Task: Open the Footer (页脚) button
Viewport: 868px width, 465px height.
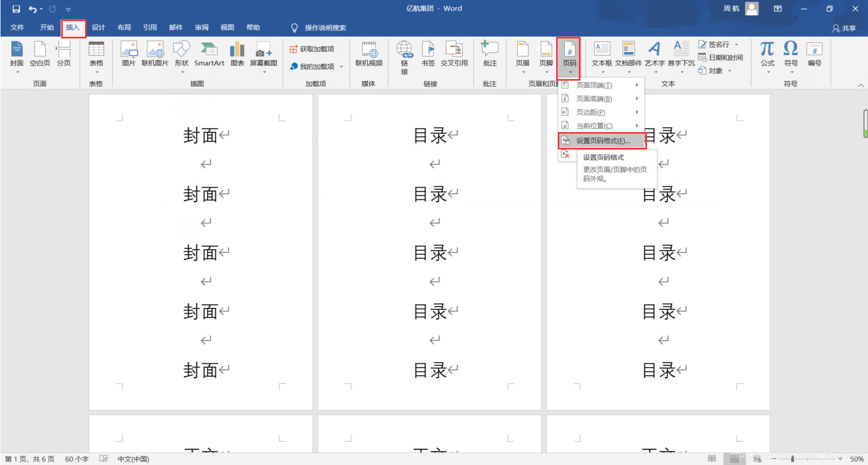Action: pos(546,56)
